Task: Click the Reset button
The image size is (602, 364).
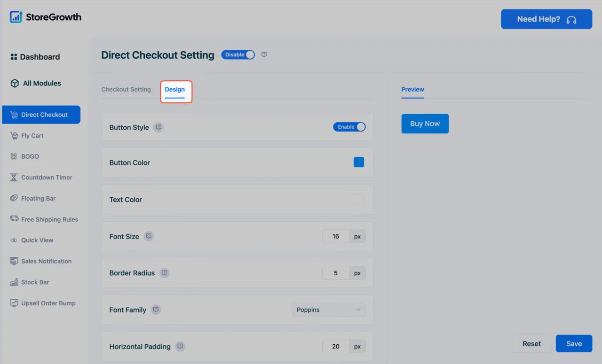Action: click(x=532, y=344)
